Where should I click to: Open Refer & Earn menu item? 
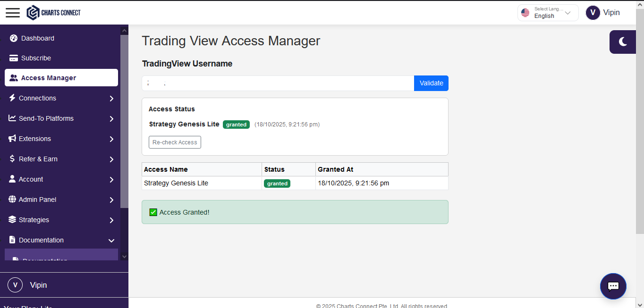point(38,159)
